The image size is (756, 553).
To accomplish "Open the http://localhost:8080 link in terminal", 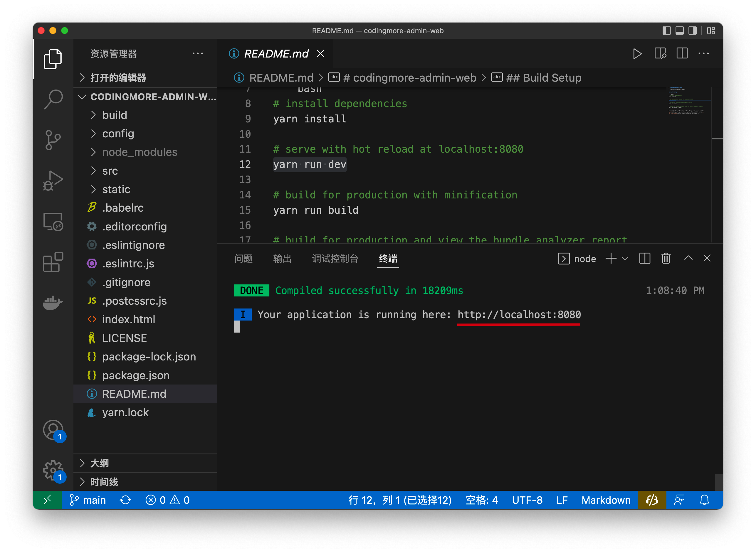I will coord(519,315).
